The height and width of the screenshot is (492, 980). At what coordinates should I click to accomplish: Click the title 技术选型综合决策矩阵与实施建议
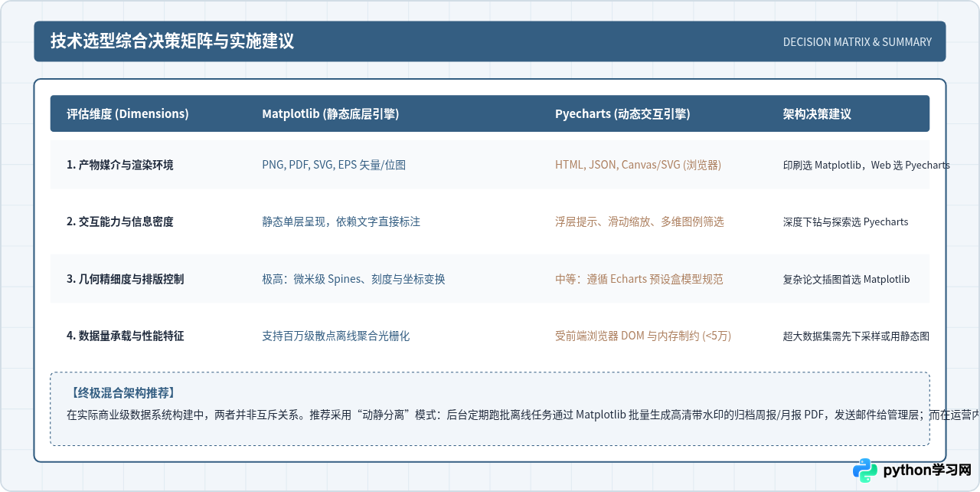coord(172,41)
